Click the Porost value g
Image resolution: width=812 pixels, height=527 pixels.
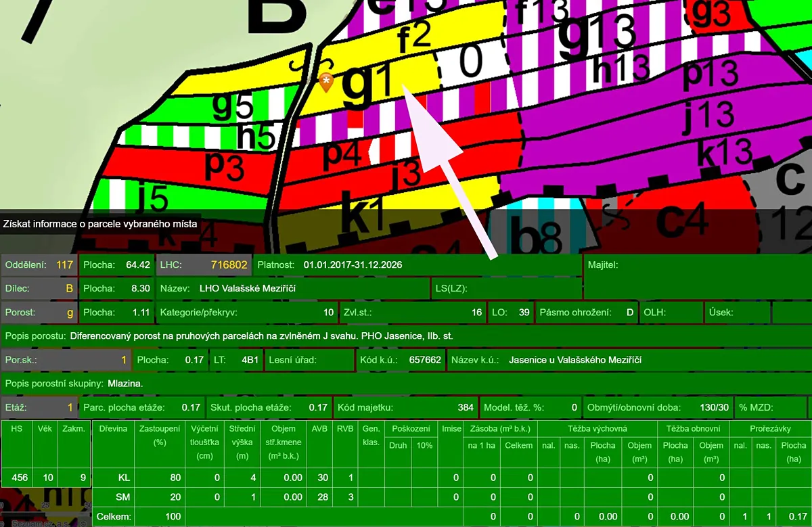click(x=70, y=313)
